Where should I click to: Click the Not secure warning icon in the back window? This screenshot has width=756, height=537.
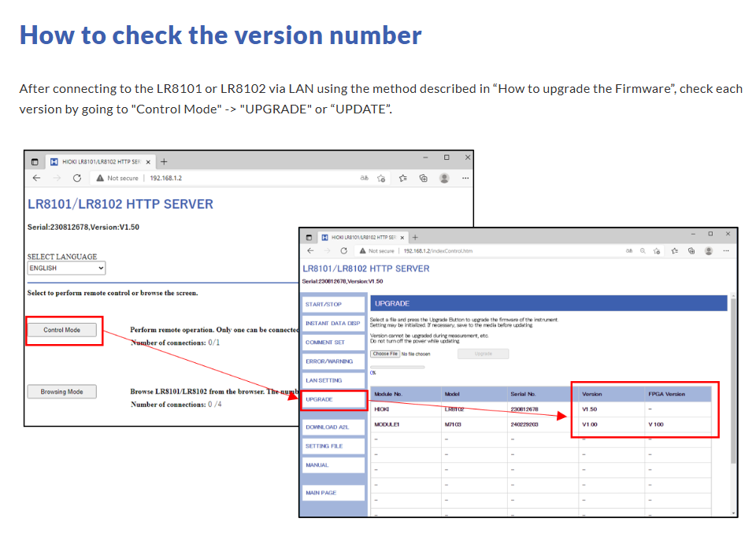click(100, 178)
